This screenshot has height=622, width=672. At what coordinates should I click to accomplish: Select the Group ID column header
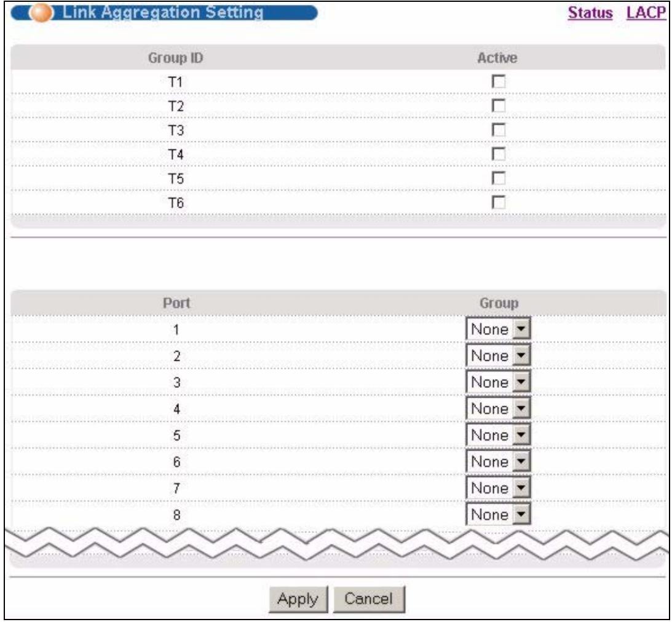pyautogui.click(x=175, y=58)
